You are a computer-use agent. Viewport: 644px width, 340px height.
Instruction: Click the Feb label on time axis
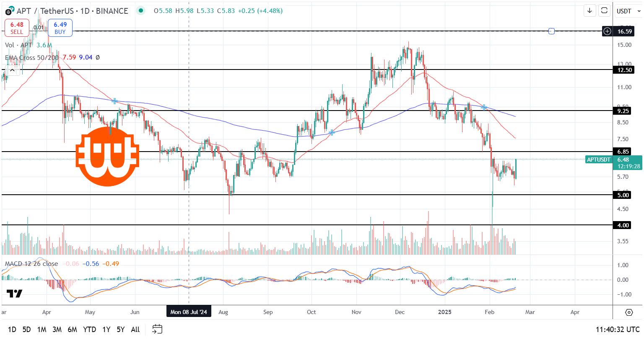[x=489, y=312]
